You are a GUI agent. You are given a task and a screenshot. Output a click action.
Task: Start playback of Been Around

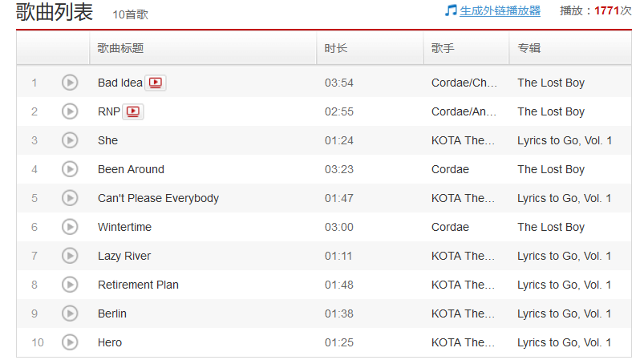pyautogui.click(x=70, y=169)
